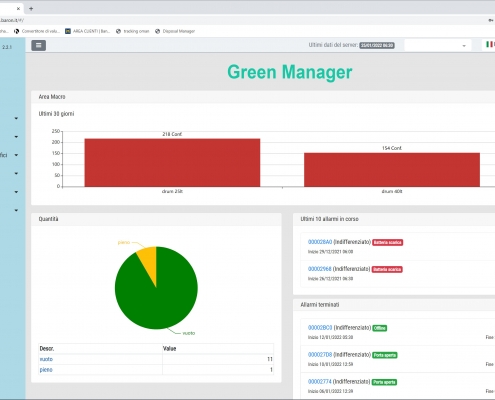
Task: Click the 'Inizio 13/01/2022' date text
Action: 330,338
